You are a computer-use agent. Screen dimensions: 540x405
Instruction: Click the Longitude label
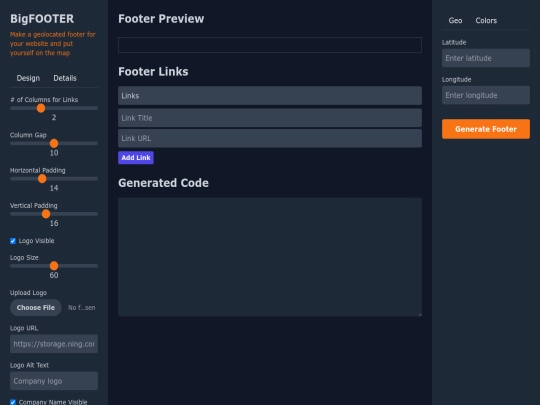pyautogui.click(x=456, y=80)
